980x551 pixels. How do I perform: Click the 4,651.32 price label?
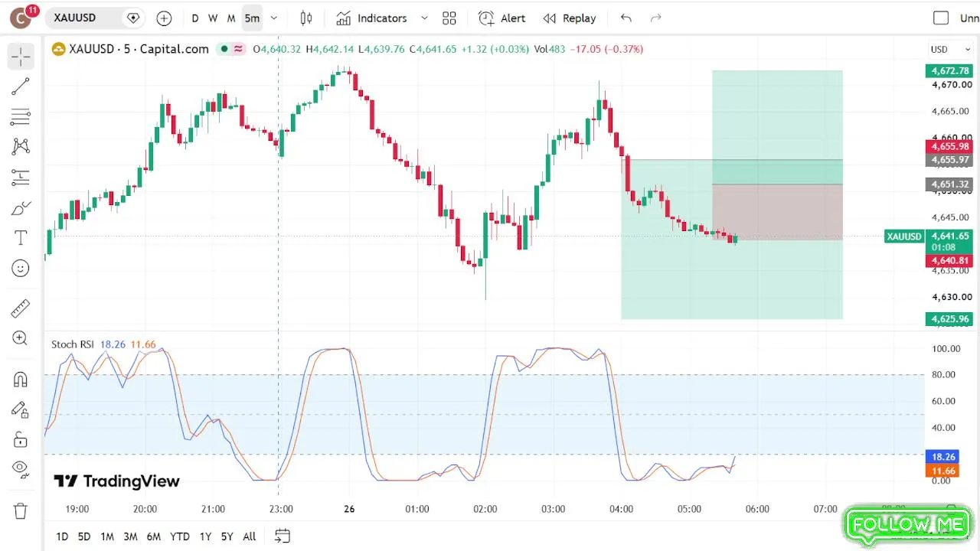tap(949, 184)
